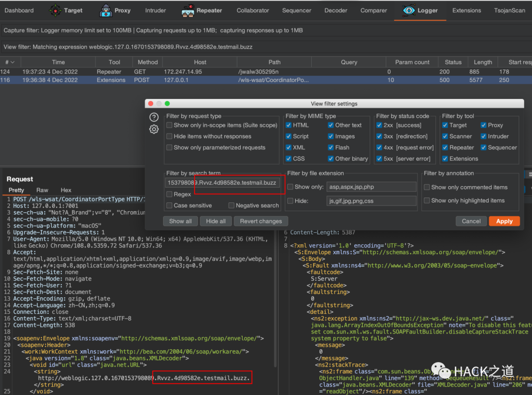Click the Show all button
Screen dimensions: 532x395
180,221
